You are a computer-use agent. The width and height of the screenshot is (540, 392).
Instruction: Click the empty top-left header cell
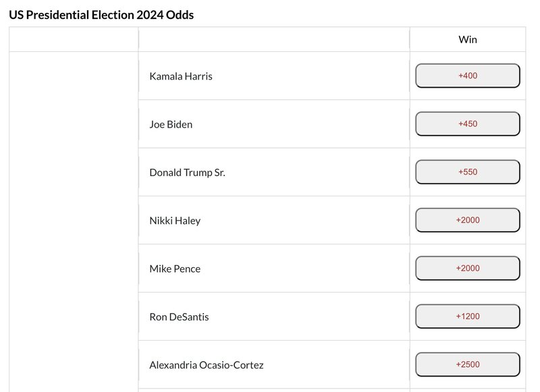point(74,39)
